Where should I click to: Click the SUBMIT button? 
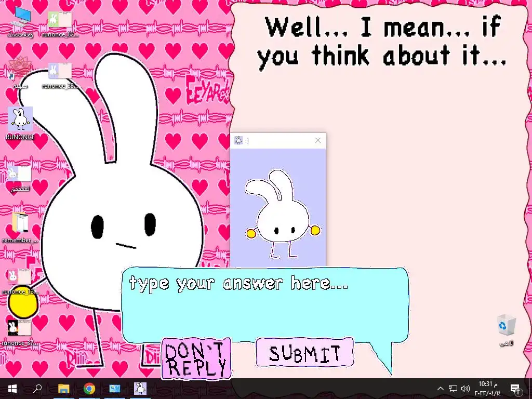[304, 353]
